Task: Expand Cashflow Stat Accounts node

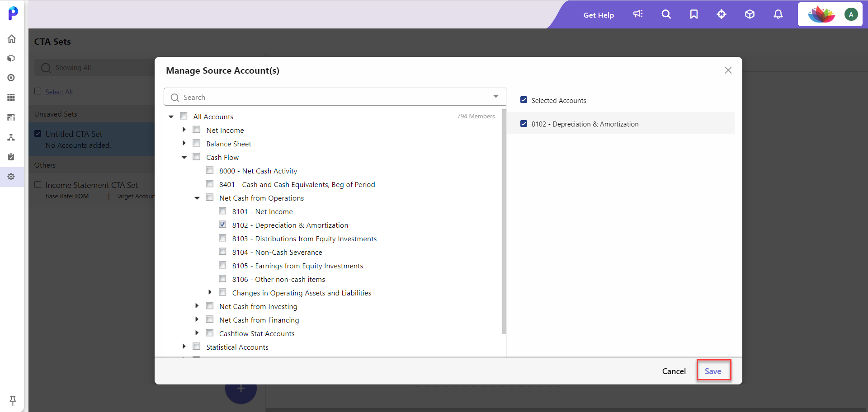Action: [197, 333]
